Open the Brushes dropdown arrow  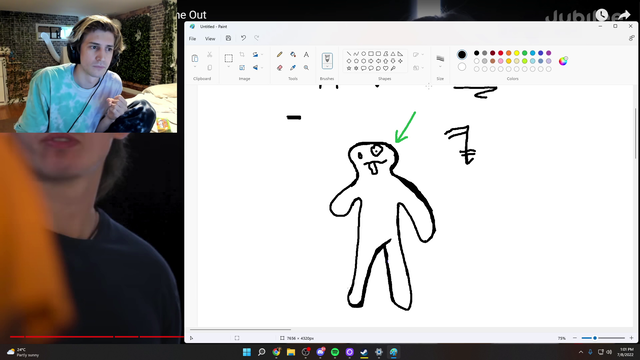(327, 66)
